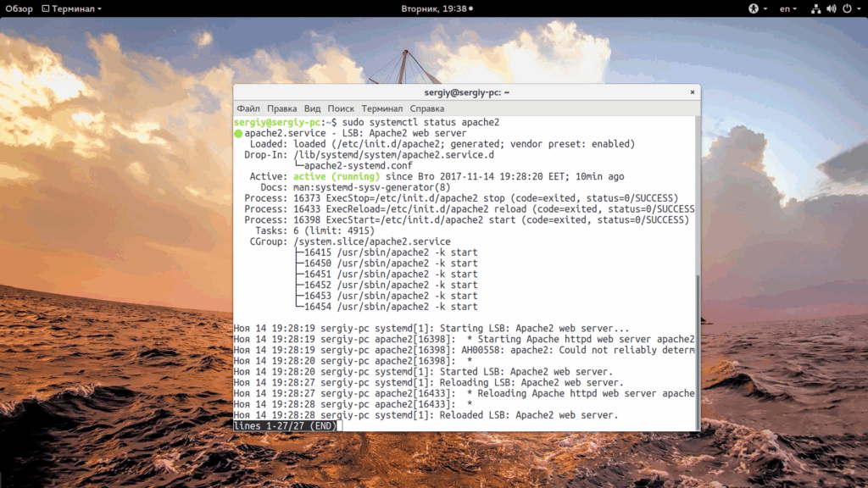Expand the system menu arrow beside power
The width and height of the screenshot is (868, 488).
858,8
